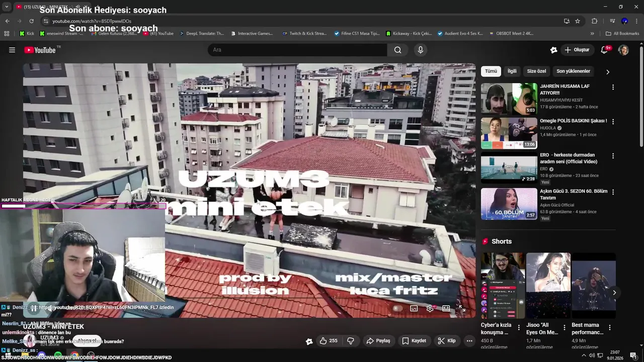Screen dimensions: 644x362
Task: Click the sparkle icon beside the like button
Action: pos(309,341)
